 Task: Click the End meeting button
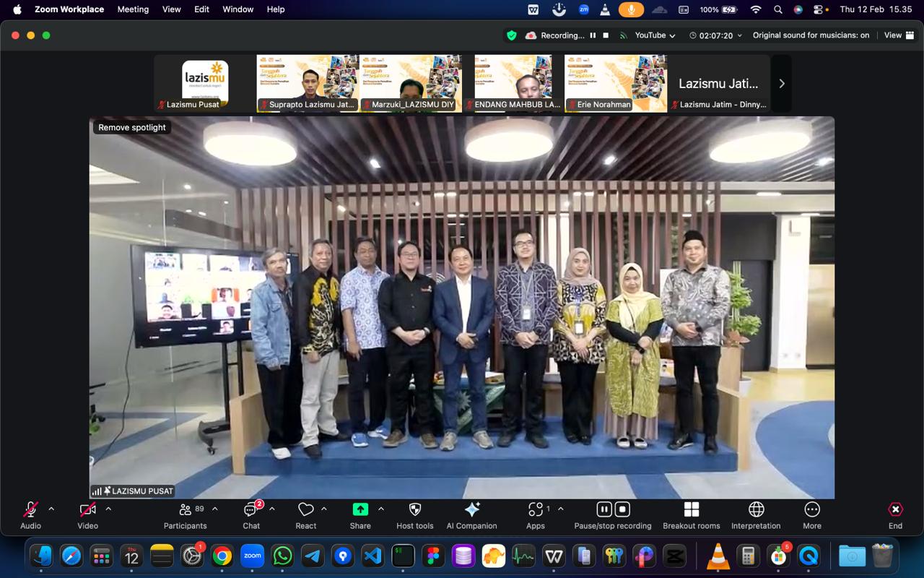coord(895,510)
